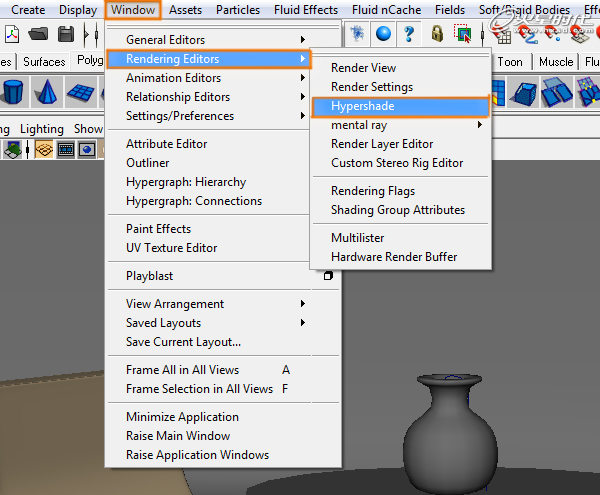Click the open scene folder icon
The width and height of the screenshot is (600, 495).
click(38, 34)
